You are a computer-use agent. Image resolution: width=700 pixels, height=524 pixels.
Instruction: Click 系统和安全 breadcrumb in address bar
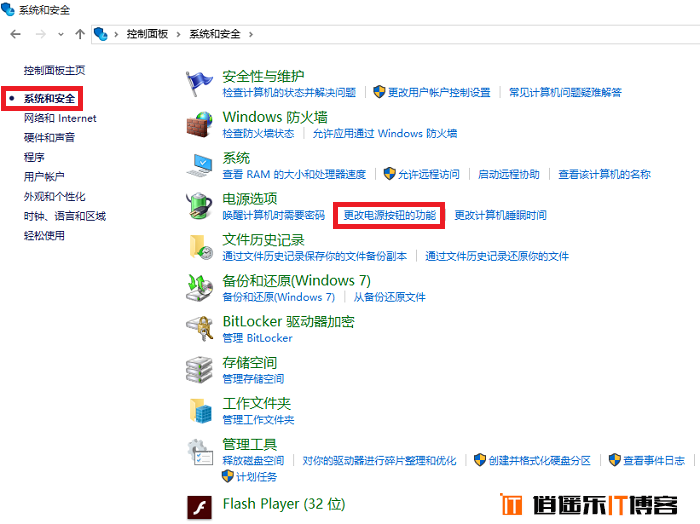215,34
